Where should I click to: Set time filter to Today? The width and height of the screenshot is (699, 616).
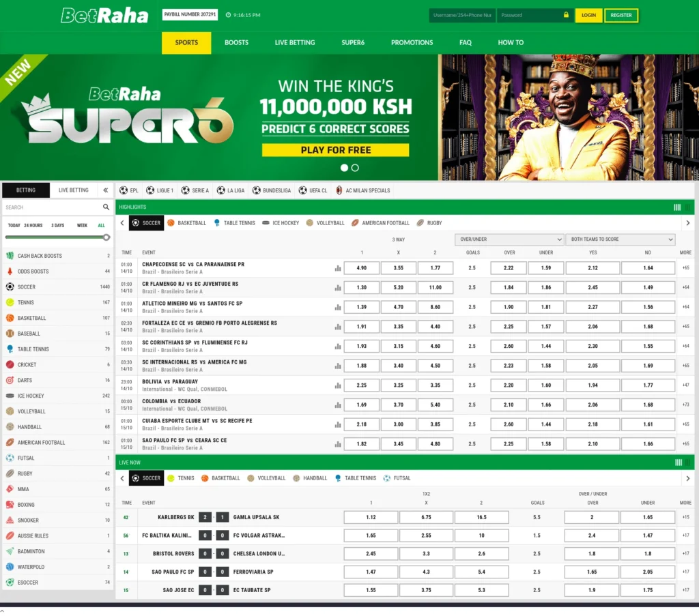click(x=14, y=225)
